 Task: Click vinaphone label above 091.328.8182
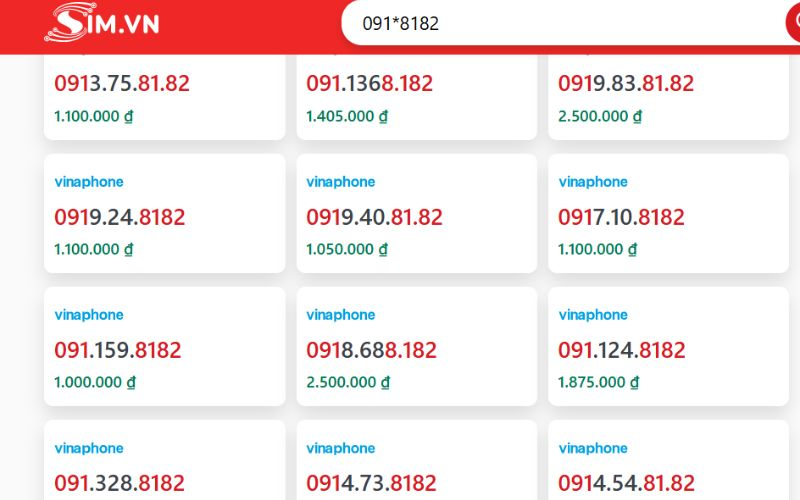89,448
